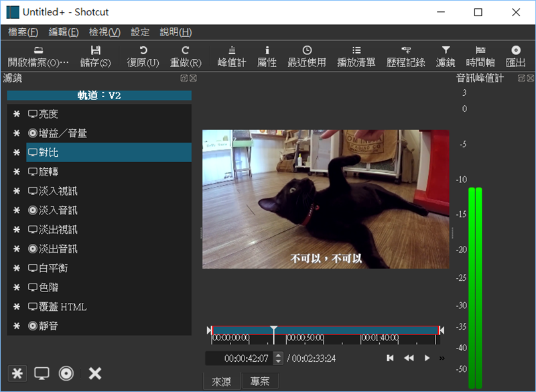Select the 白平衡 filter in the list
536x392 pixels.
coord(53,268)
